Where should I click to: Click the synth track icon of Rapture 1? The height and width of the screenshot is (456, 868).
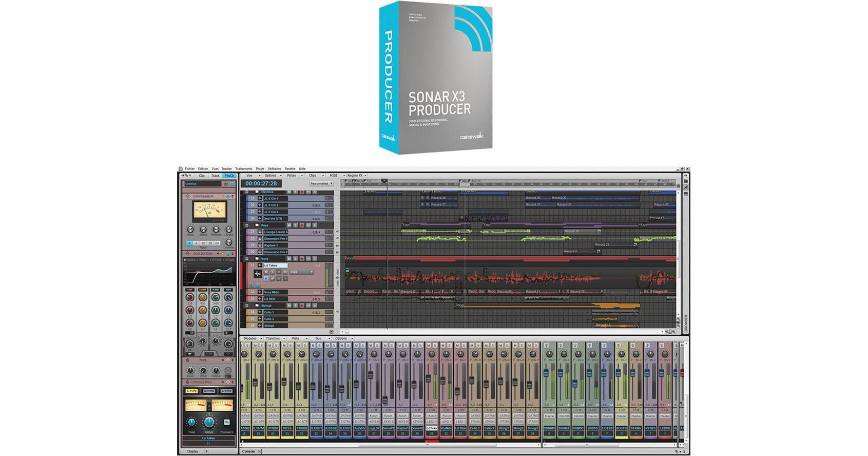[260, 245]
